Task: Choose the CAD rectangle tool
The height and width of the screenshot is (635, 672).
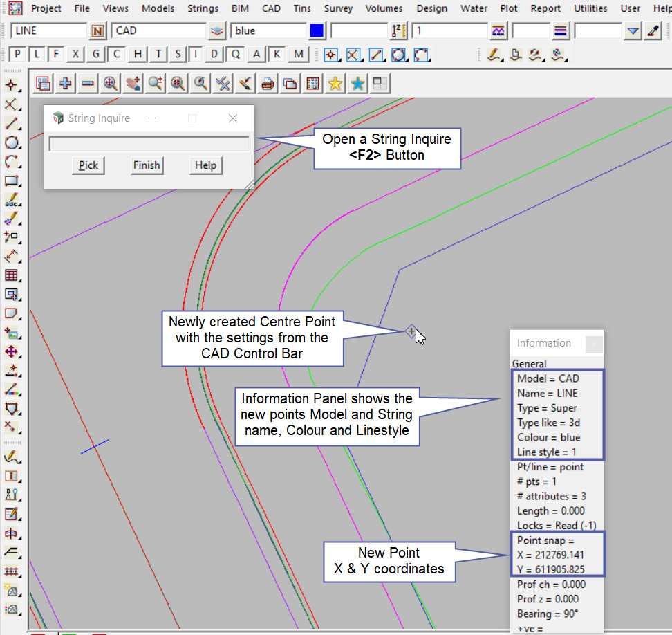Action: tap(11, 181)
